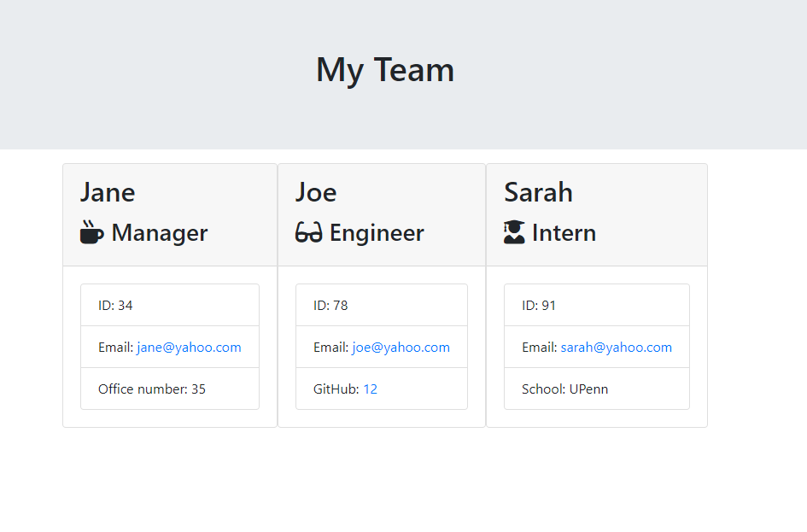The image size is (807, 532).
Task: Click the ID: 78 row
Action: [382, 305]
